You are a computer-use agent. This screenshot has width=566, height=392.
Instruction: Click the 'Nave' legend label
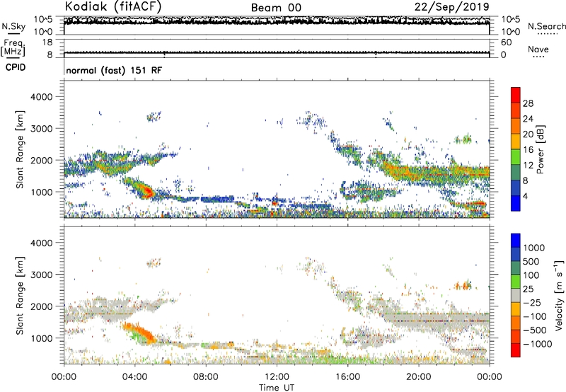tap(538, 49)
